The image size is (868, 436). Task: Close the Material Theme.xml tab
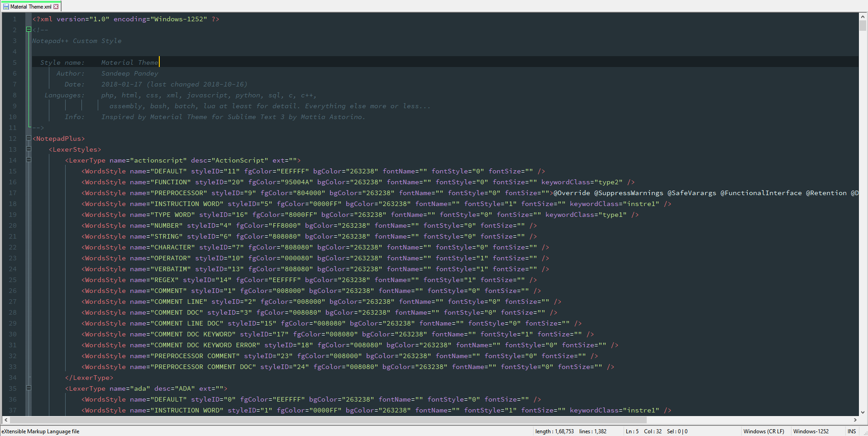(x=56, y=6)
